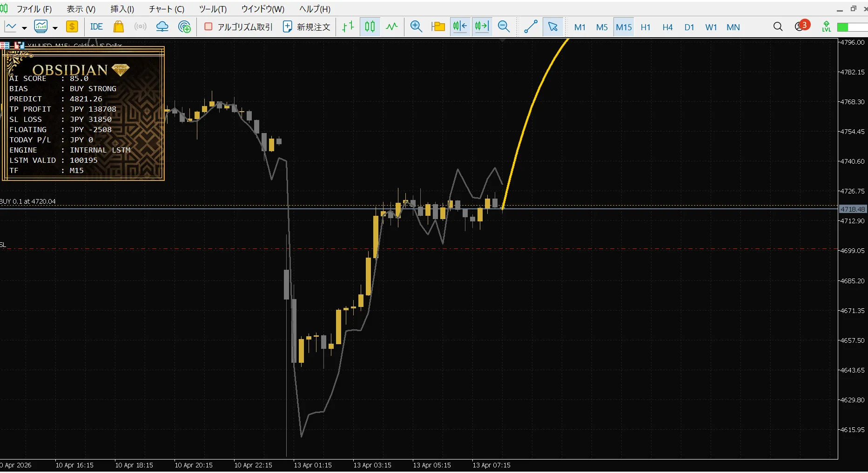The height and width of the screenshot is (473, 868).
Task: Click the gold dollar sign icon
Action: click(x=72, y=27)
